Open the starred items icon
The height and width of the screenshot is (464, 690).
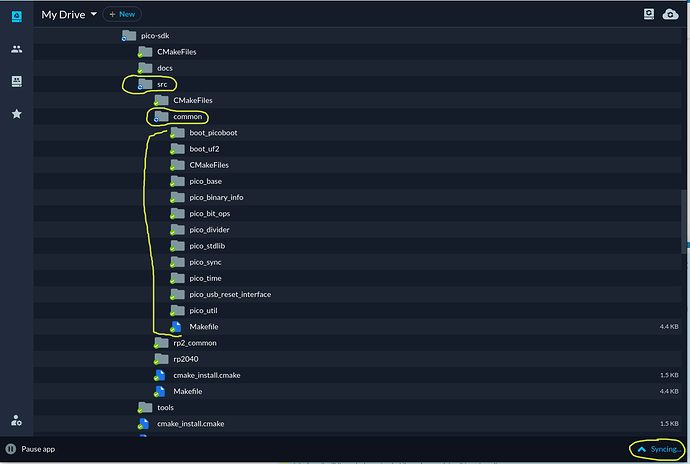(x=16, y=114)
